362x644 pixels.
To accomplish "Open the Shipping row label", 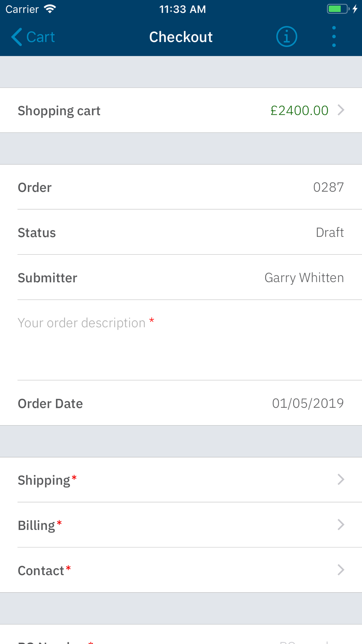I will [44, 480].
